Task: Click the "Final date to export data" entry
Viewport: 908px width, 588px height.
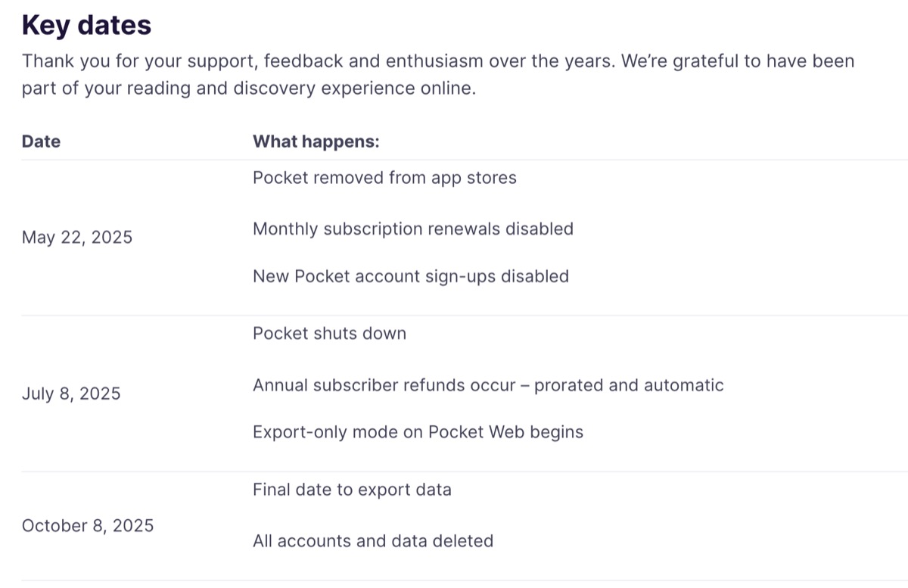Action: pyautogui.click(x=352, y=490)
